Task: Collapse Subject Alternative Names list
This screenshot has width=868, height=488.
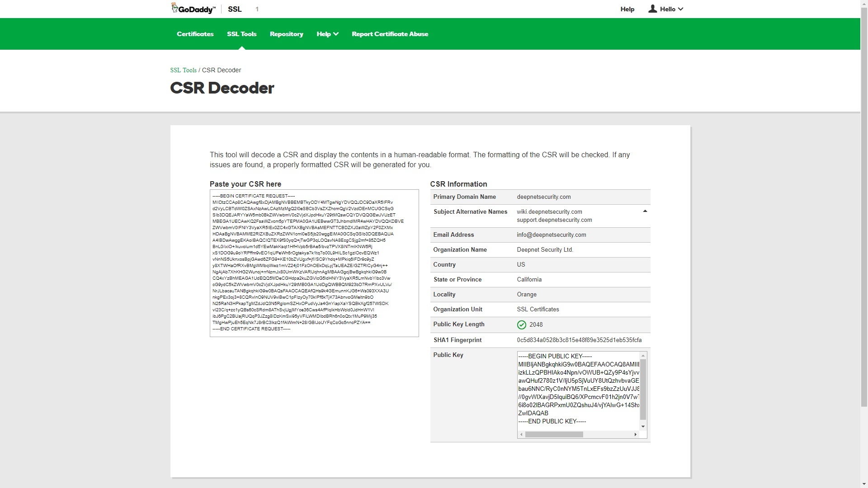Action: click(645, 211)
